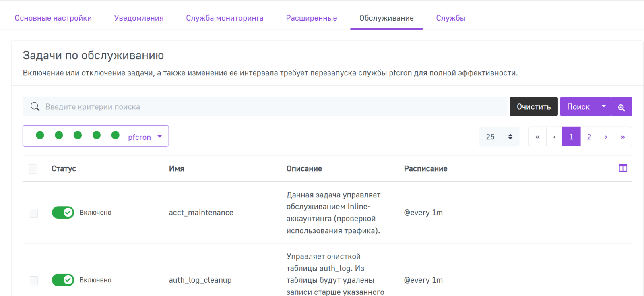Expand the pfcron service dropdown
This screenshot has width=644, height=296.
point(160,137)
